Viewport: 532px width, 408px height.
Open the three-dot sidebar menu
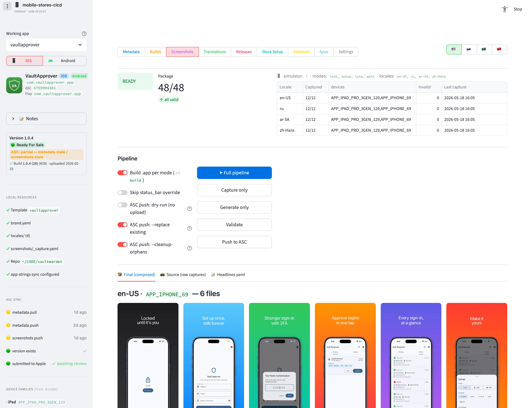coord(7,6)
